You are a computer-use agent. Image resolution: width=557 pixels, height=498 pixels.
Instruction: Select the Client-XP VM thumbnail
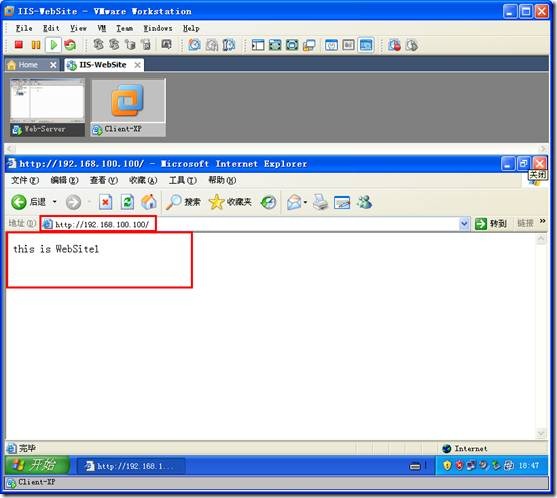point(128,107)
